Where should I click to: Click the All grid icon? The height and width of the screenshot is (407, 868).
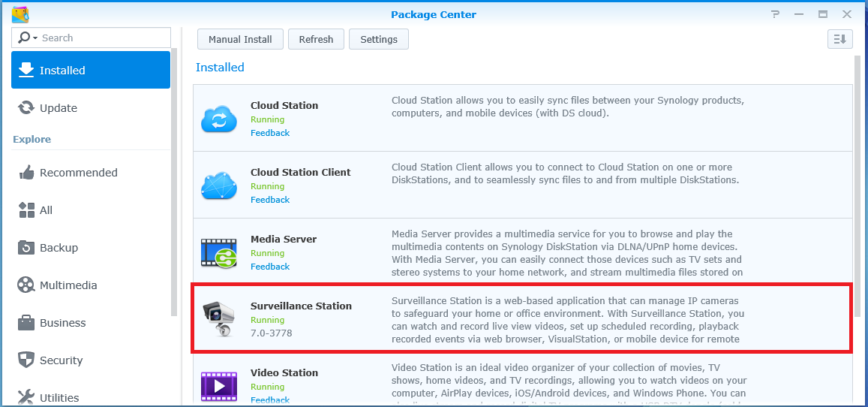26,210
